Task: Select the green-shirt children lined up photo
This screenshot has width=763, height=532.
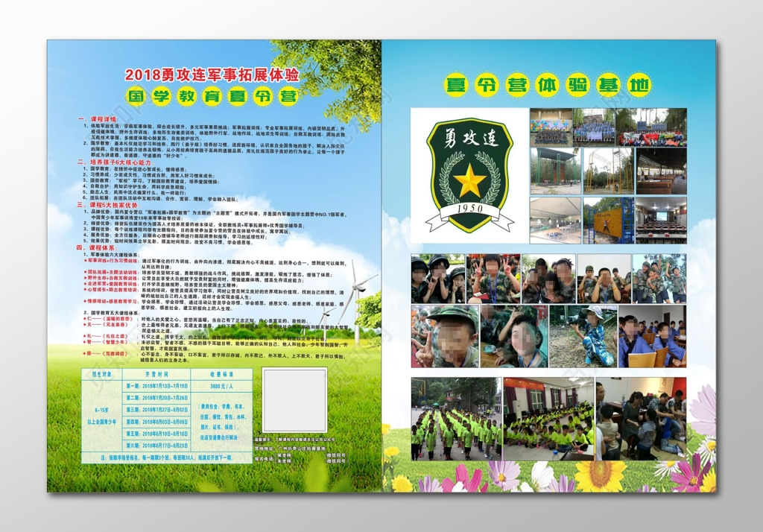Action: pos(455,419)
